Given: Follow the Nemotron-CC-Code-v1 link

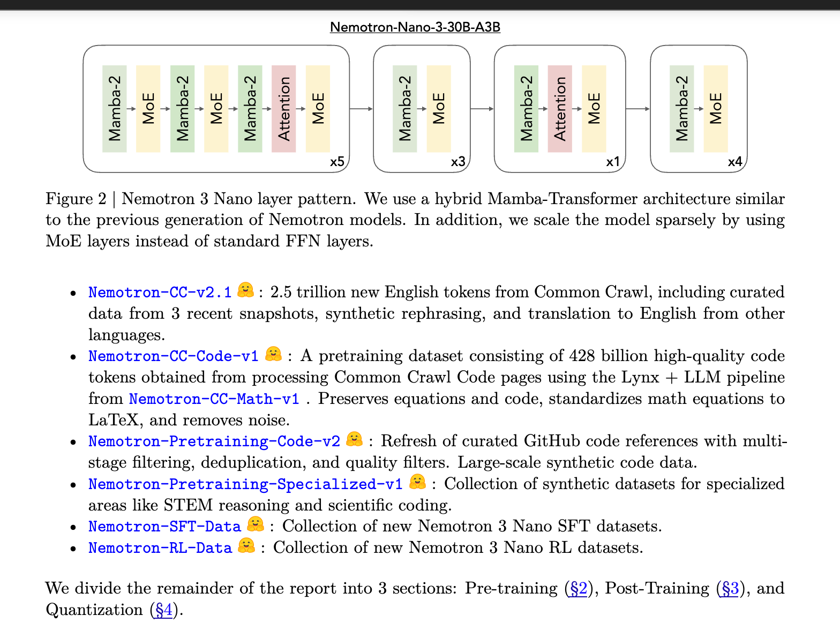Looking at the screenshot, I should [x=173, y=356].
